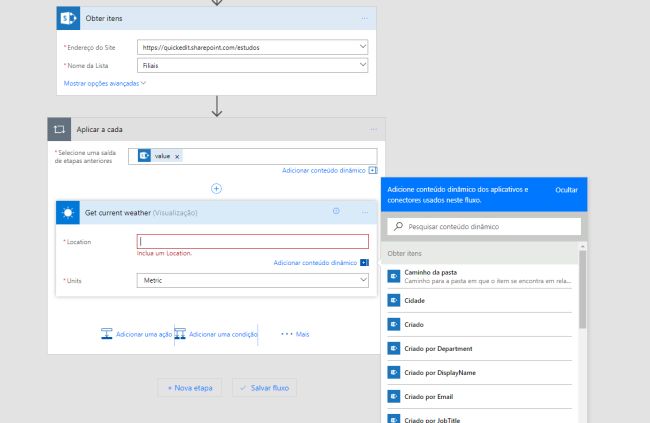
Task: Click the SharePoint icon on value token
Action: pyautogui.click(x=144, y=156)
